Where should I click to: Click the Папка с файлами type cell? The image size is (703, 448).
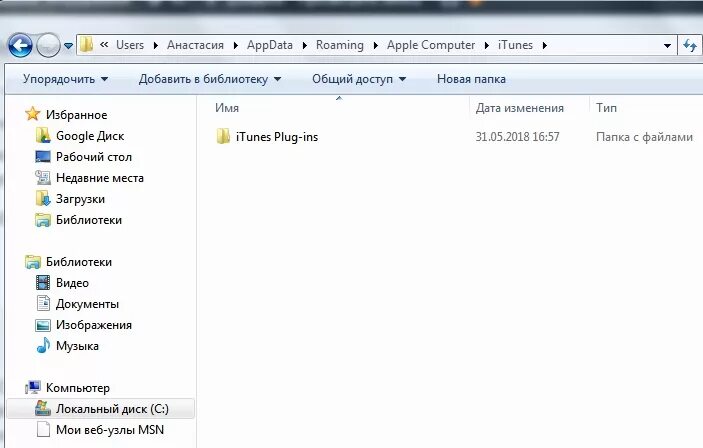click(644, 137)
